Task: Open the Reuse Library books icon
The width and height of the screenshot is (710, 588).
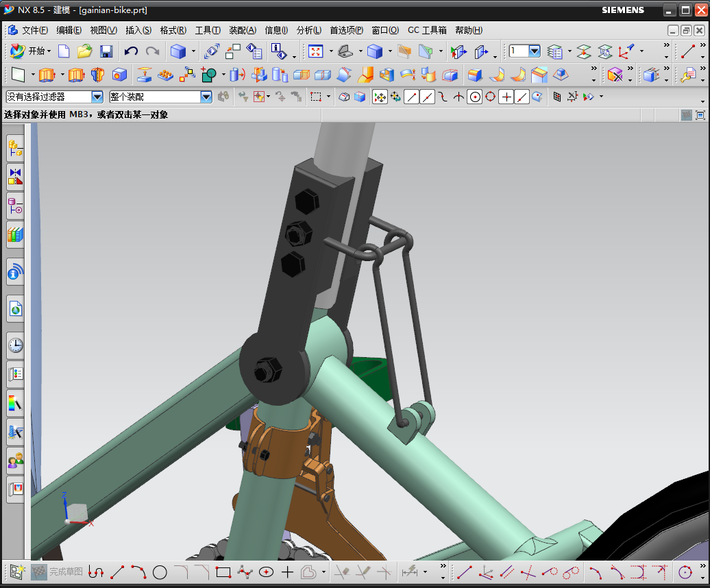Action: (x=15, y=234)
